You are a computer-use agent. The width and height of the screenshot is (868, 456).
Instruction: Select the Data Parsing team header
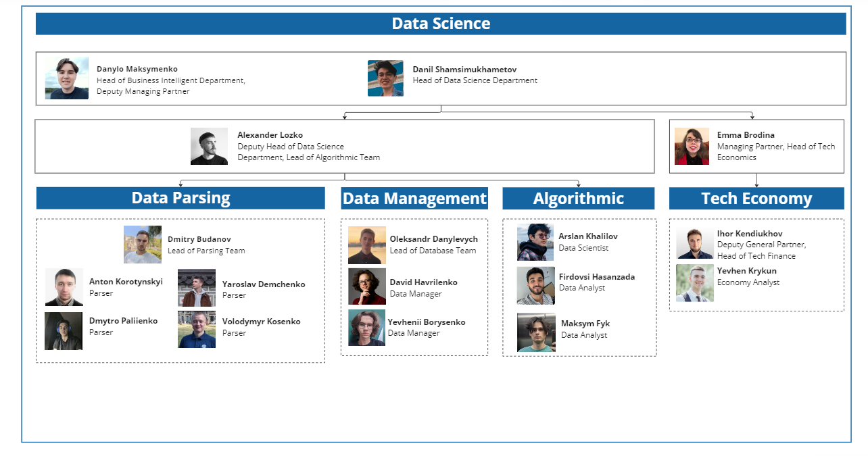tap(180, 198)
